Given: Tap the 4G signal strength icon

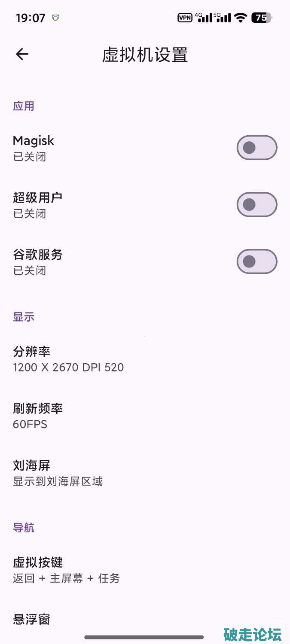Looking at the screenshot, I should click(x=204, y=18).
